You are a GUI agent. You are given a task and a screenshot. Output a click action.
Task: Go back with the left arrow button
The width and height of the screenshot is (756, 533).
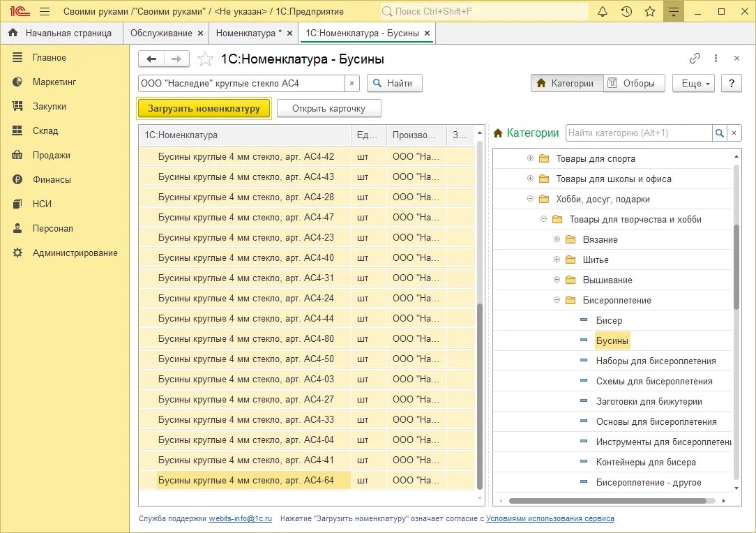(x=151, y=59)
